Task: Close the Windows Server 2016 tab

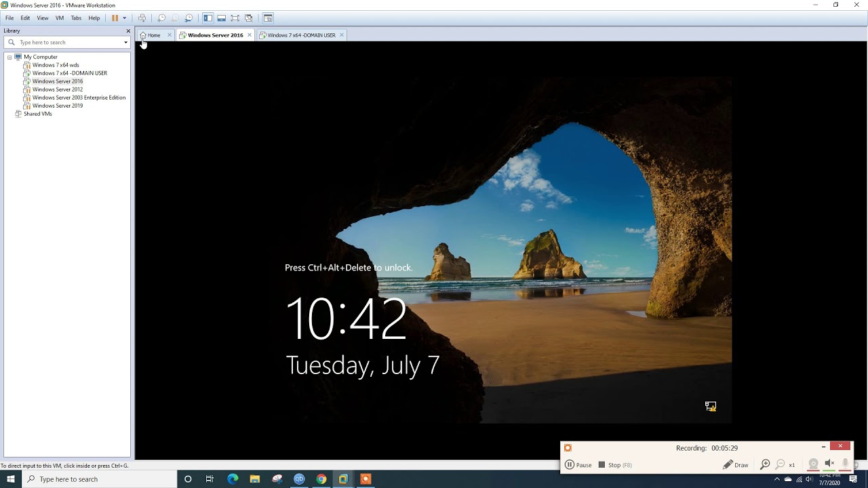Action: point(250,35)
